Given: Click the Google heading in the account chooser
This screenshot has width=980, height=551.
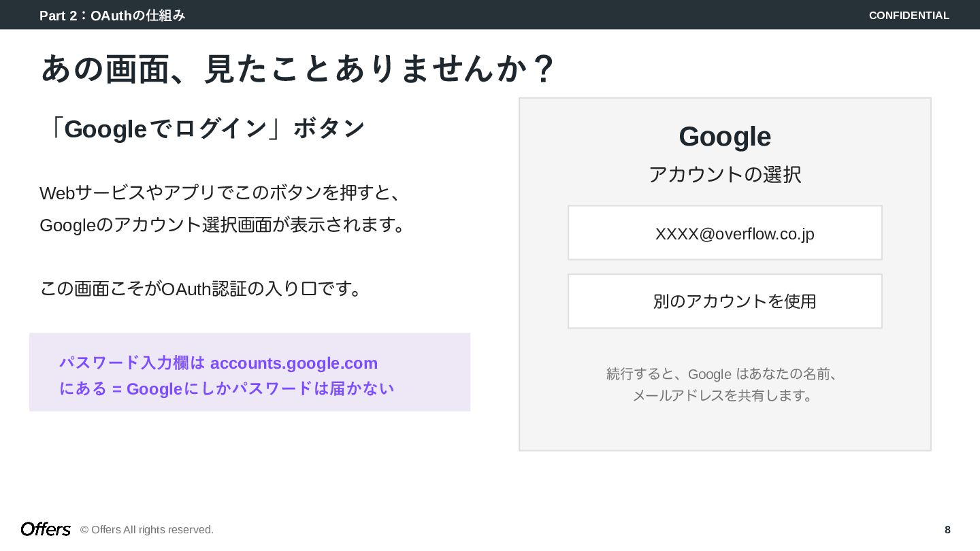Looking at the screenshot, I should click(x=725, y=137).
